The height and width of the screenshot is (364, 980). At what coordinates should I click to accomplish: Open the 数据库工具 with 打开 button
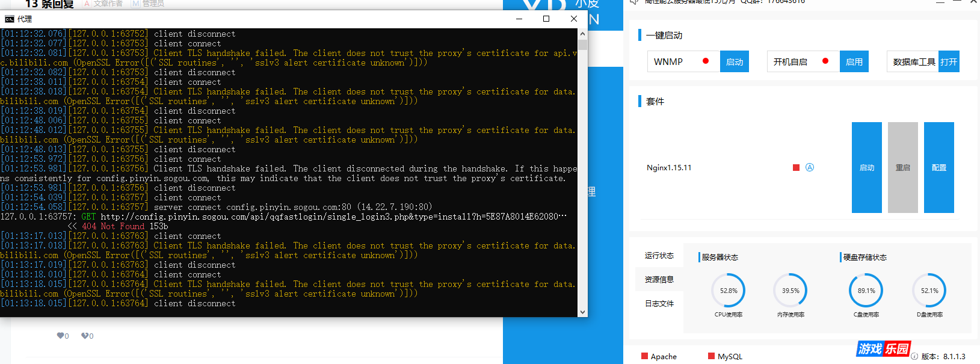tap(949, 61)
